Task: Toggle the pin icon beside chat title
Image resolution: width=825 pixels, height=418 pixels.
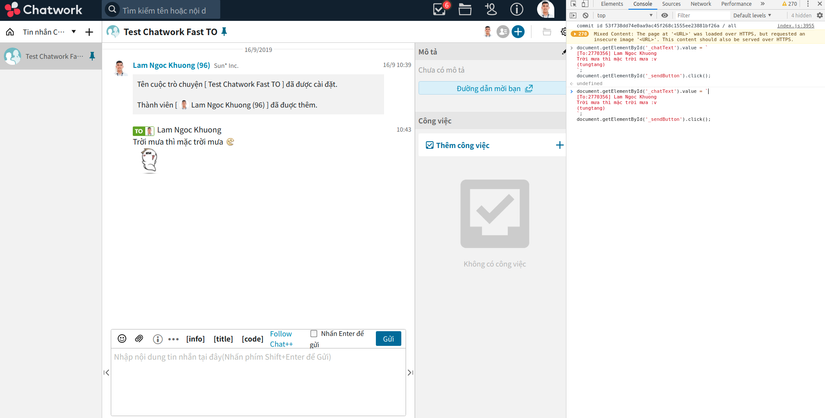Action: pyautogui.click(x=224, y=32)
